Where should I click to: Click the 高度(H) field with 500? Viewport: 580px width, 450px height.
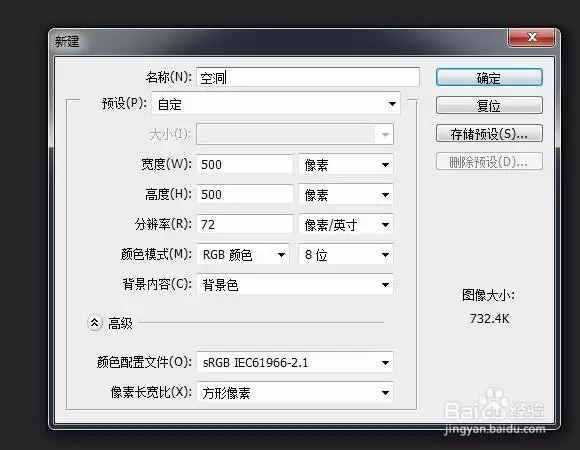coord(245,194)
